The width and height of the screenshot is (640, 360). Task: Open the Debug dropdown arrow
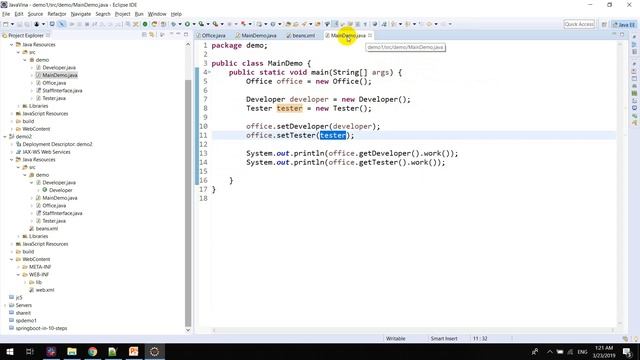pyautogui.click(x=180, y=24)
